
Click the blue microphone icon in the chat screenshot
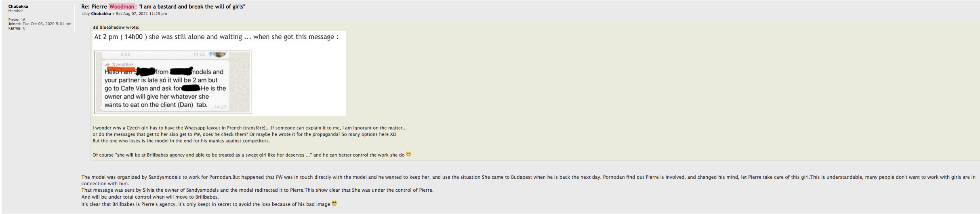coord(210,54)
